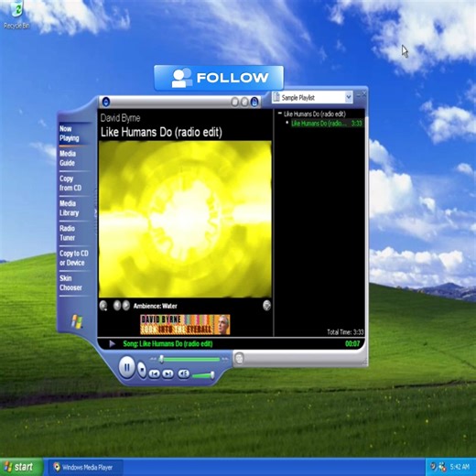
Task: Skip to the previous track
Action: (155, 373)
